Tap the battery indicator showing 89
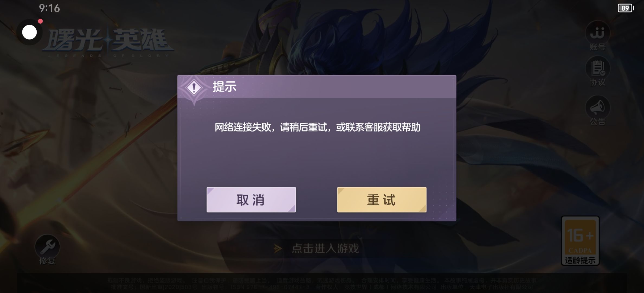The image size is (644, 293). tap(626, 8)
